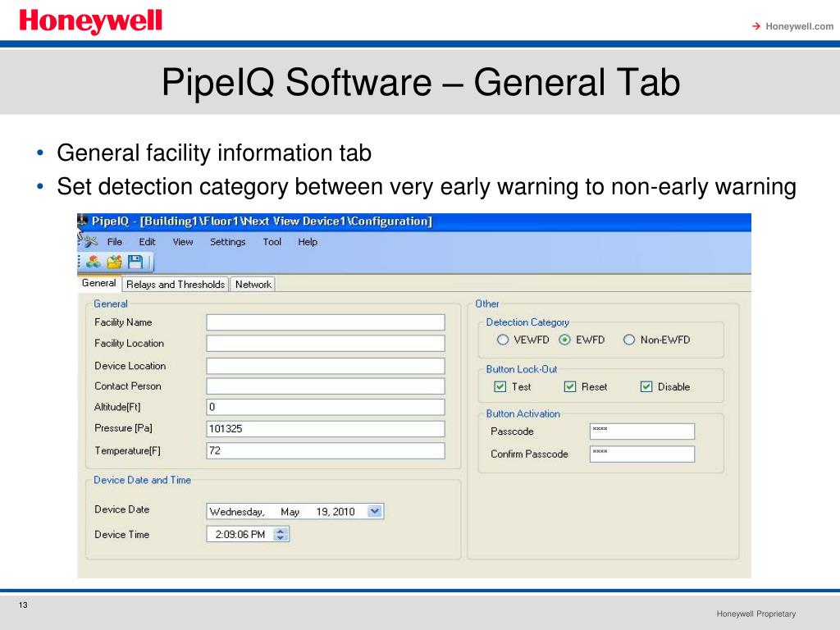Open the View menu

coord(183,242)
